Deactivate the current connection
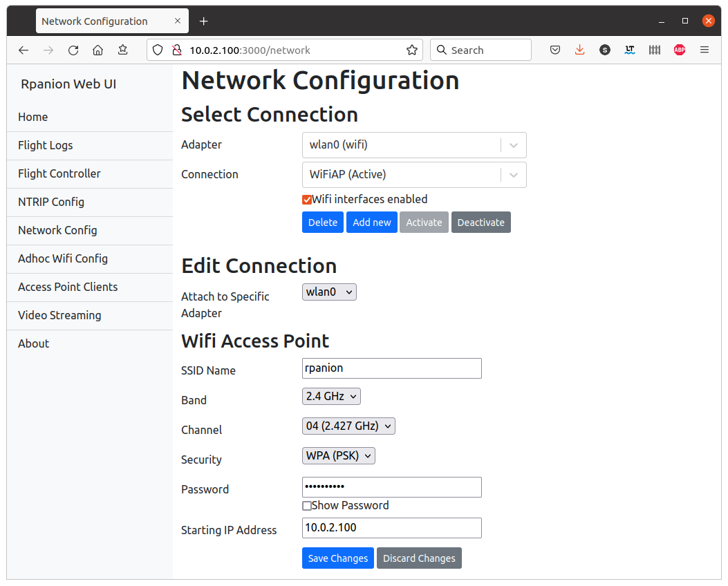Image resolution: width=728 pixels, height=586 pixels. click(x=481, y=223)
